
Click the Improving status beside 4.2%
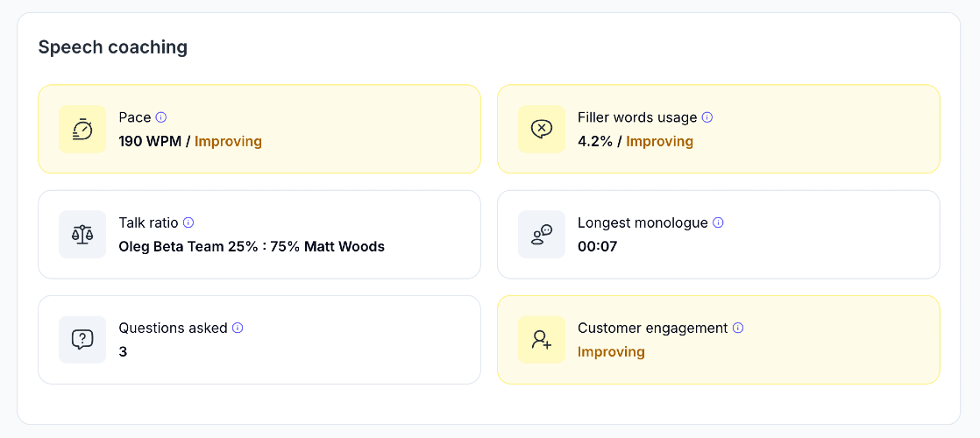pyautogui.click(x=660, y=141)
